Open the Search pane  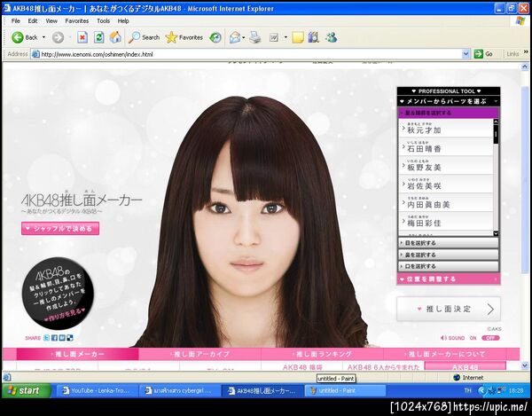point(144,37)
